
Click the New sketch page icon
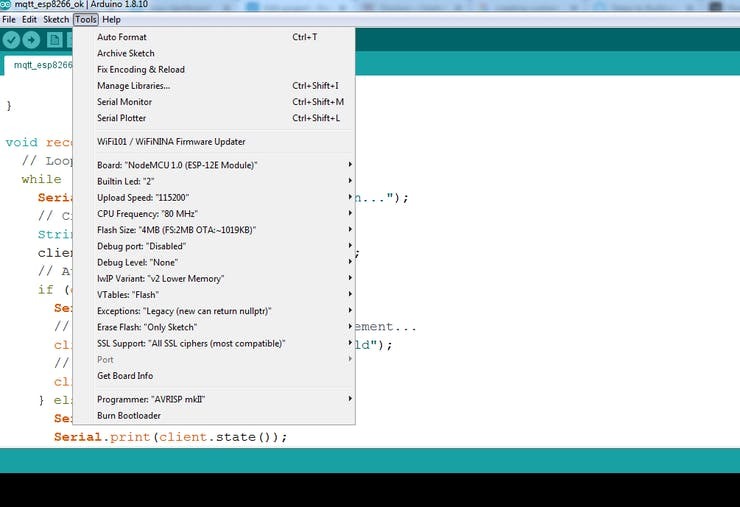(x=54, y=40)
